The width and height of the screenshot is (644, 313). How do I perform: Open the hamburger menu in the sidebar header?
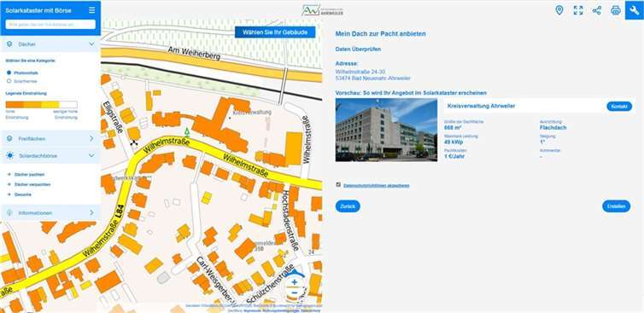91,10
